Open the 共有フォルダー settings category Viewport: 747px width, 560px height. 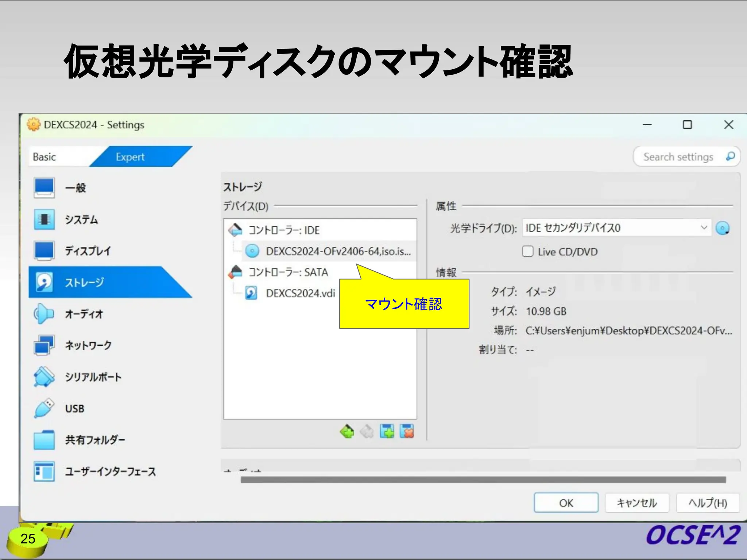pyautogui.click(x=95, y=440)
